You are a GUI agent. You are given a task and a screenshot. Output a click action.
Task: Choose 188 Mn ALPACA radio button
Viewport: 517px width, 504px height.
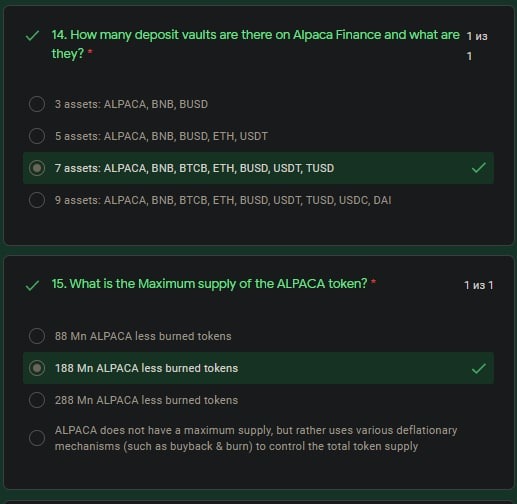pos(37,368)
